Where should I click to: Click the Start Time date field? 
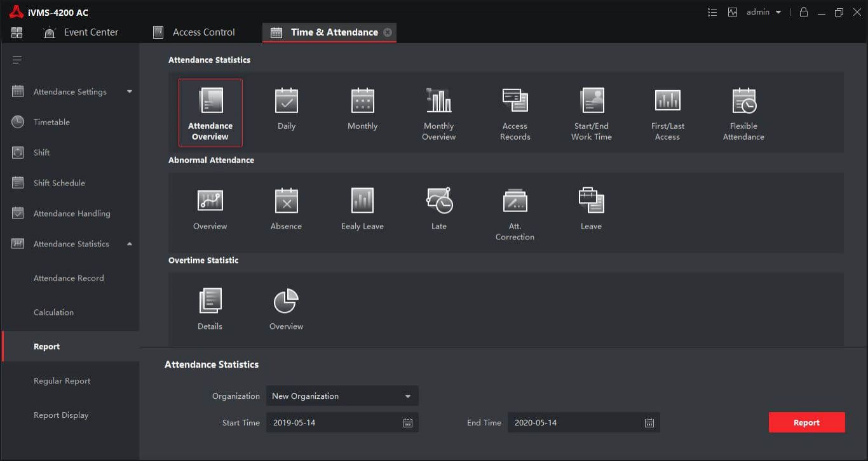tap(342, 423)
